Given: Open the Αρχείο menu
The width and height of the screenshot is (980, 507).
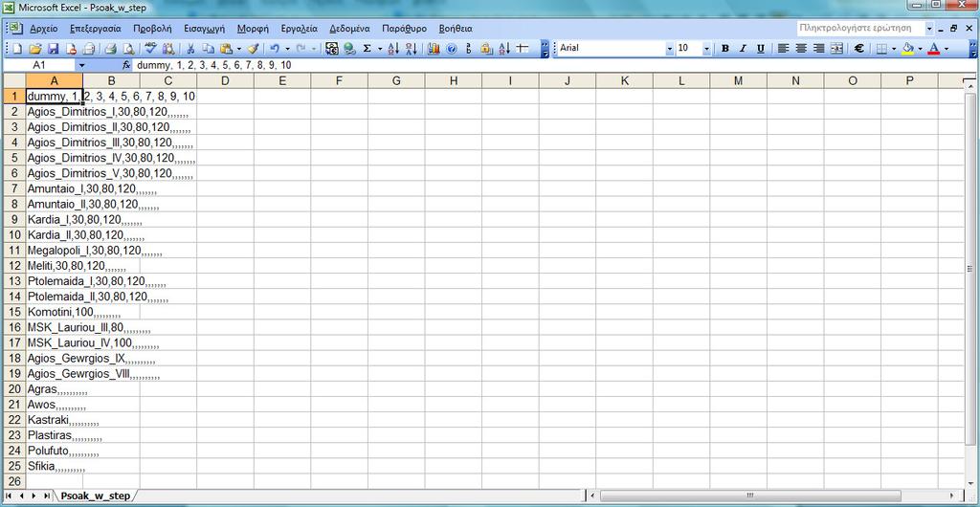Looking at the screenshot, I should (x=44, y=29).
